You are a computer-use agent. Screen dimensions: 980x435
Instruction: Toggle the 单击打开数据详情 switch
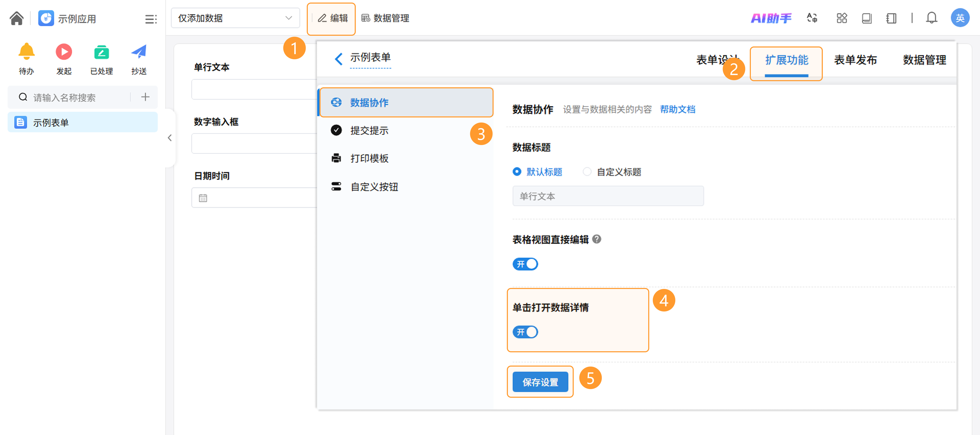525,332
